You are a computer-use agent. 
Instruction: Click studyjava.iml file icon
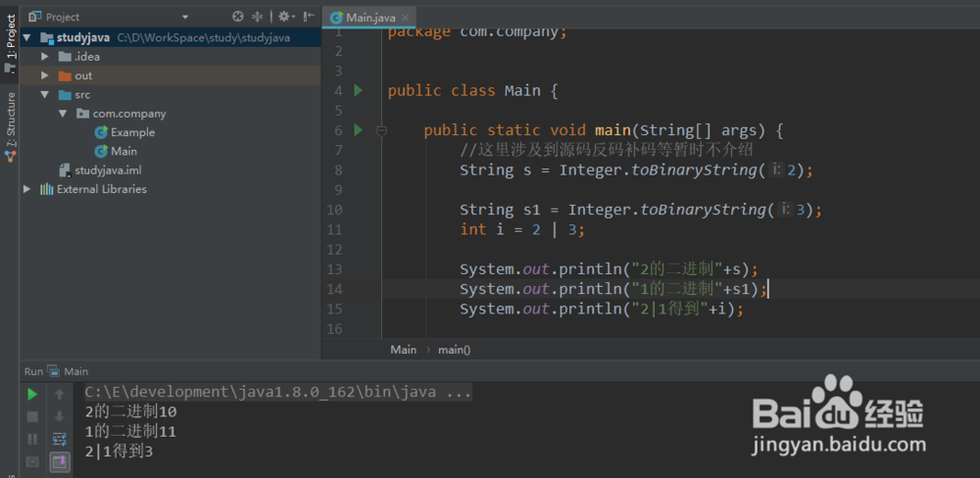click(x=65, y=170)
